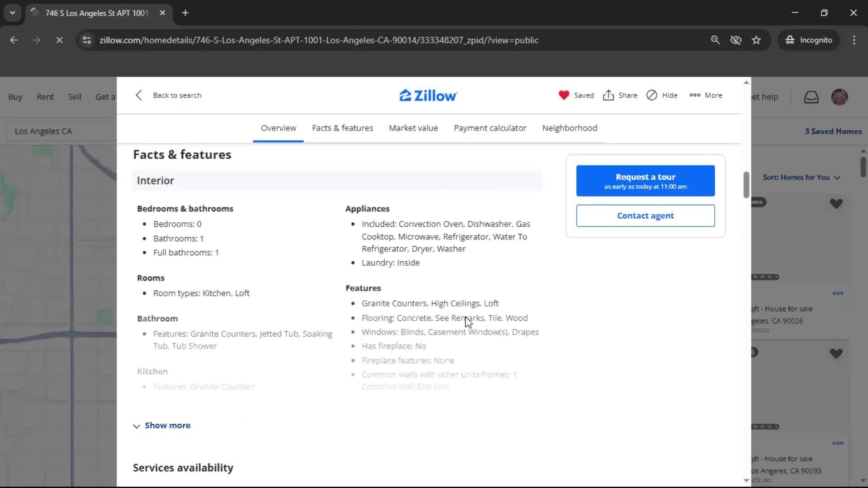
Task: Open the messages inbox icon
Action: (811, 97)
